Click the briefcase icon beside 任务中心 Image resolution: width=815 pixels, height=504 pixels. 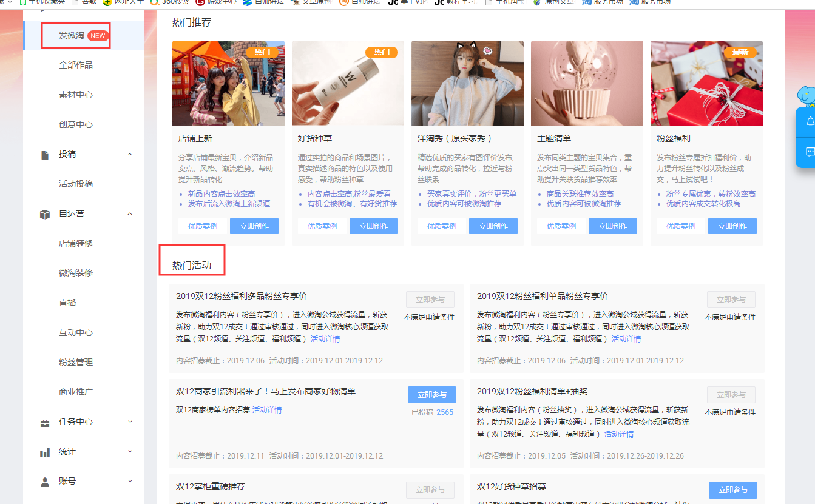[x=44, y=422]
